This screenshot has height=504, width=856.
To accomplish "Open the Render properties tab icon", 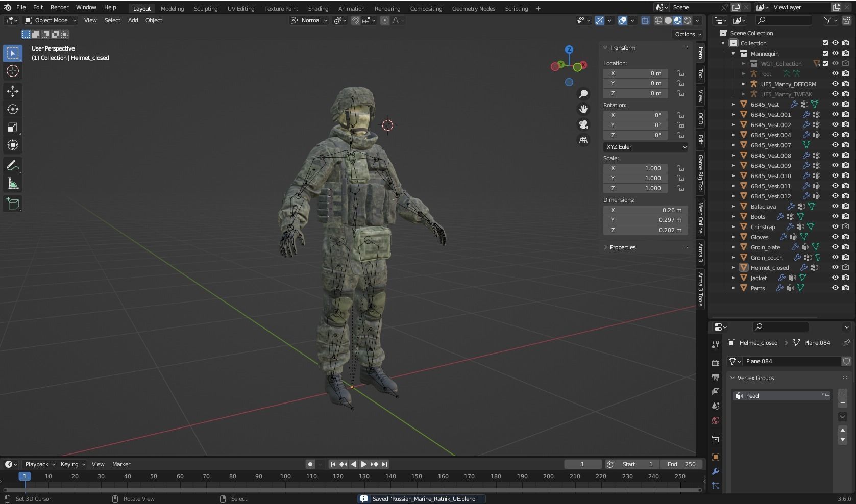I will (716, 363).
